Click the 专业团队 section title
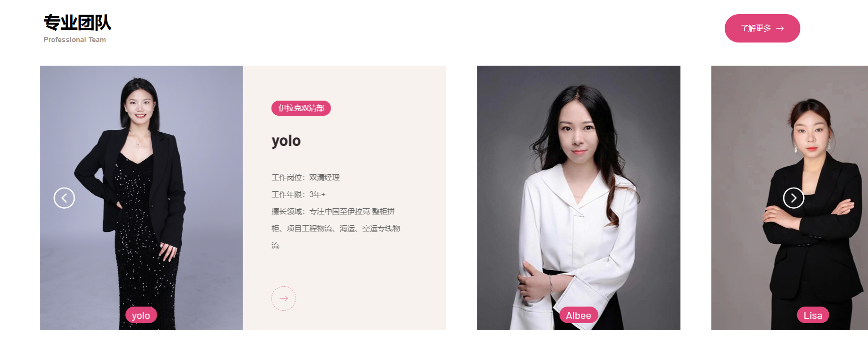 [x=78, y=23]
